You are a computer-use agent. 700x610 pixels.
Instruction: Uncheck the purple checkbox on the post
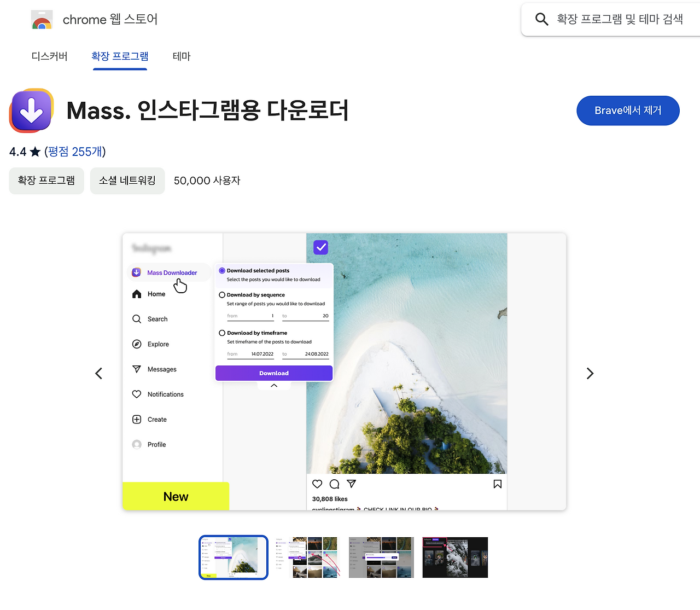pyautogui.click(x=320, y=247)
